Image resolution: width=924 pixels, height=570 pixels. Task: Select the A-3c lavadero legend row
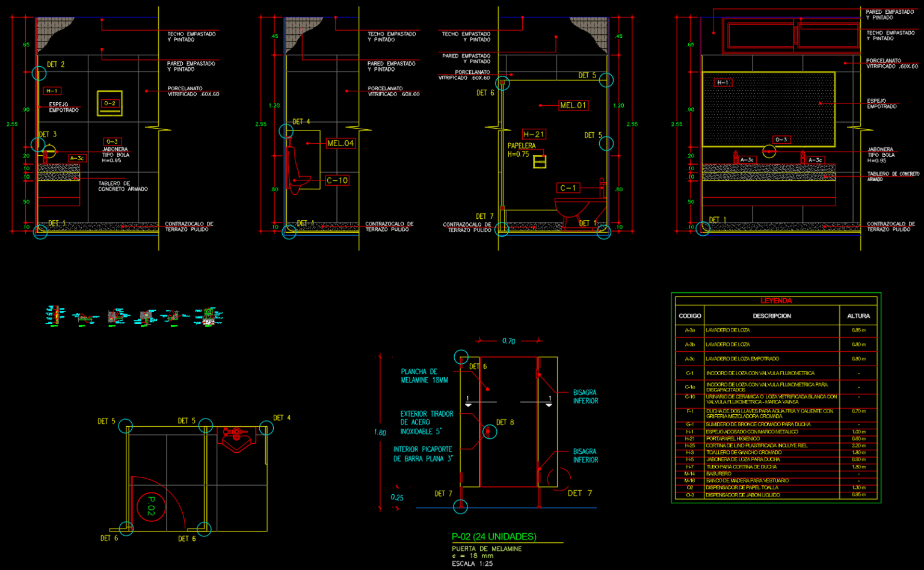[x=690, y=359]
